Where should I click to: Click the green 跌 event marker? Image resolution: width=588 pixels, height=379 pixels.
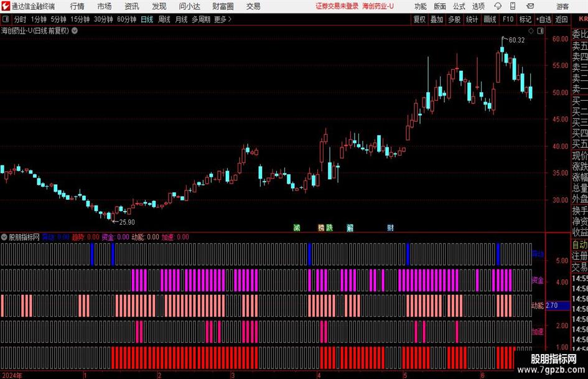click(329, 227)
